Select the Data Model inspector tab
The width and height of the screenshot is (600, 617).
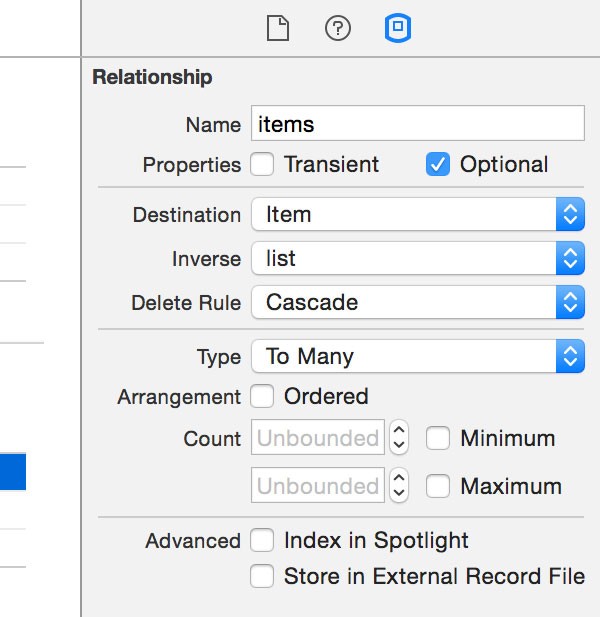398,28
